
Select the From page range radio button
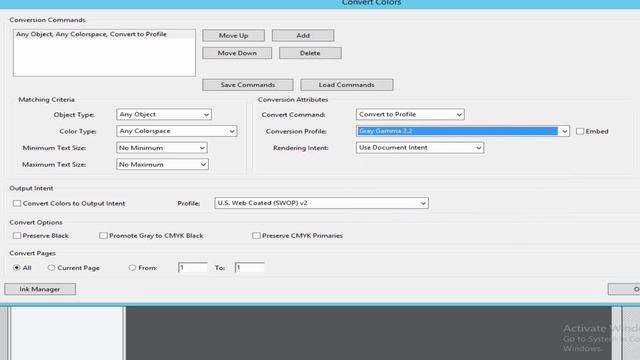[x=132, y=268]
